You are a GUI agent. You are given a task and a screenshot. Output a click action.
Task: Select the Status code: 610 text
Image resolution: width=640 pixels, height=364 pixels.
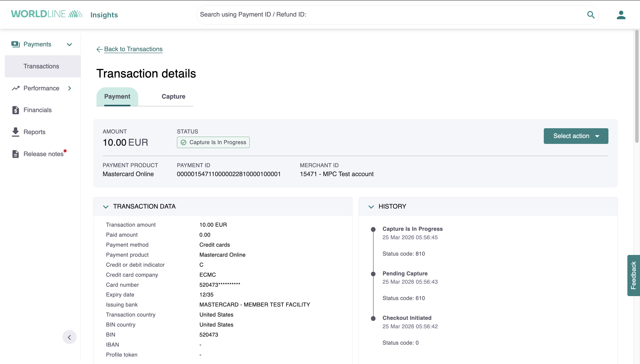[404, 298]
